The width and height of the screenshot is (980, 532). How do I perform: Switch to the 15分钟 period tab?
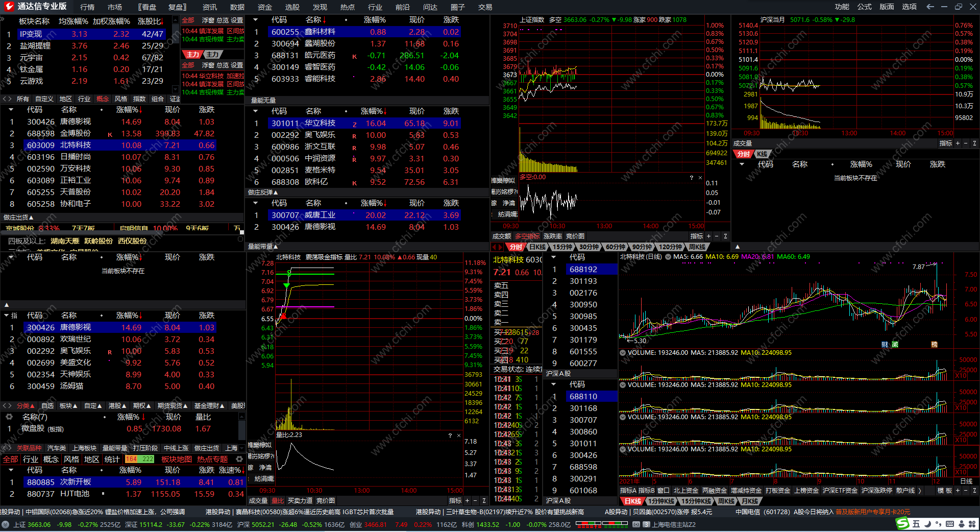(x=562, y=247)
